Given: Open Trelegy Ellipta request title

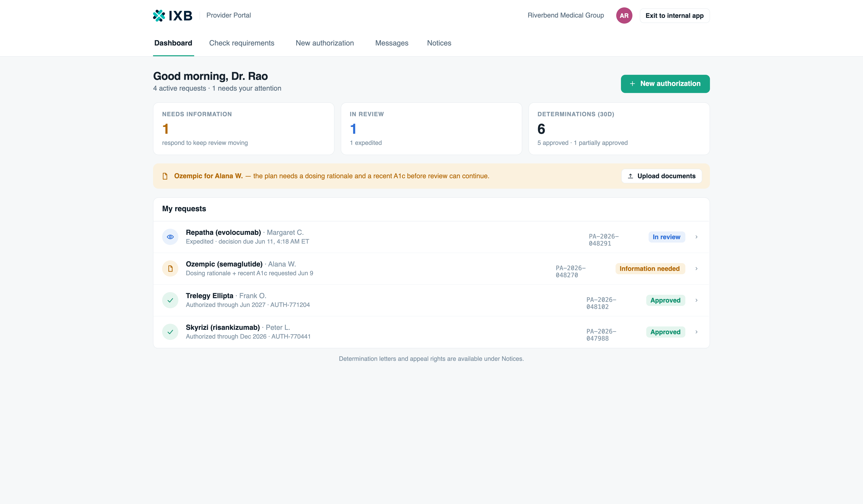Looking at the screenshot, I should (x=210, y=296).
